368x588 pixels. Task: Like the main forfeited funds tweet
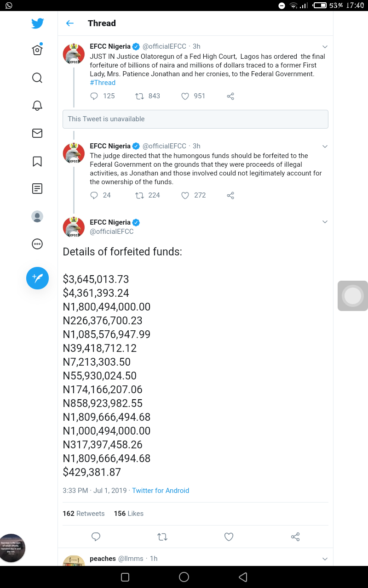229,537
